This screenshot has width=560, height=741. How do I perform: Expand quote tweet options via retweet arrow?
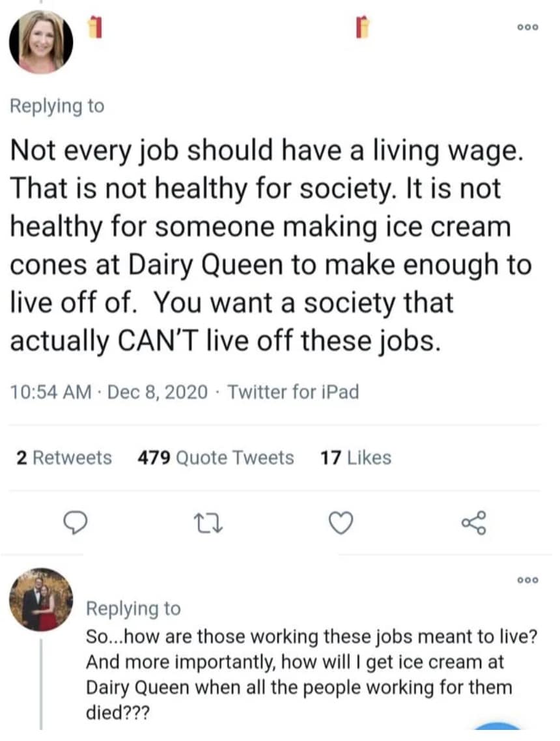coord(210,523)
